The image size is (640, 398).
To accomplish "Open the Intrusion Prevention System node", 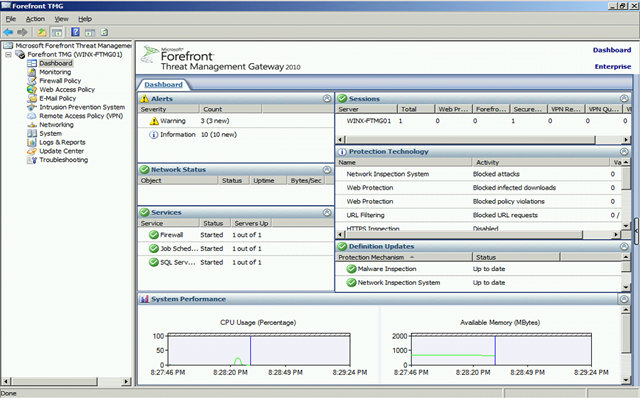I will pyautogui.click(x=82, y=107).
